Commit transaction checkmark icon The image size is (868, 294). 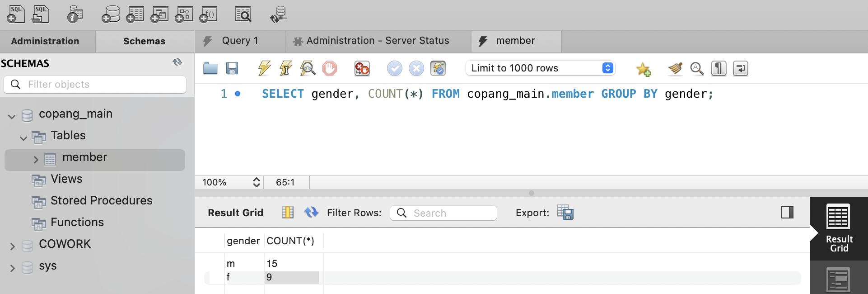click(394, 68)
